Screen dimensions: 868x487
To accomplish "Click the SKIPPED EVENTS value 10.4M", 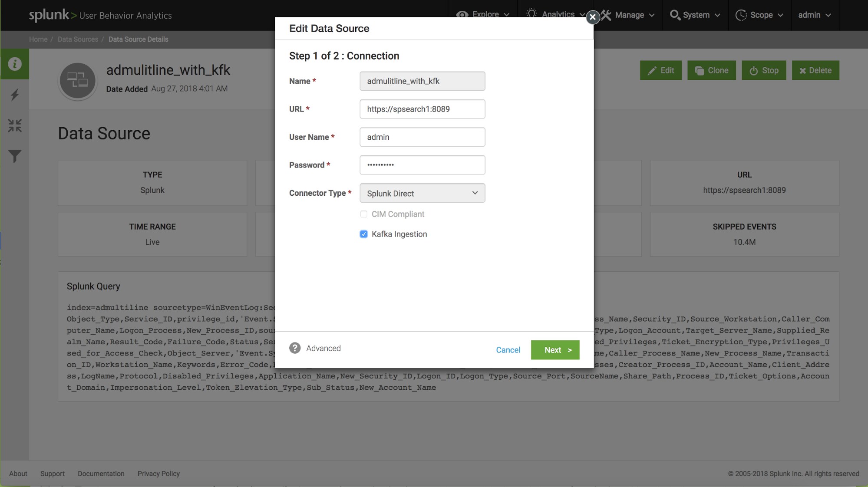I will coord(744,242).
